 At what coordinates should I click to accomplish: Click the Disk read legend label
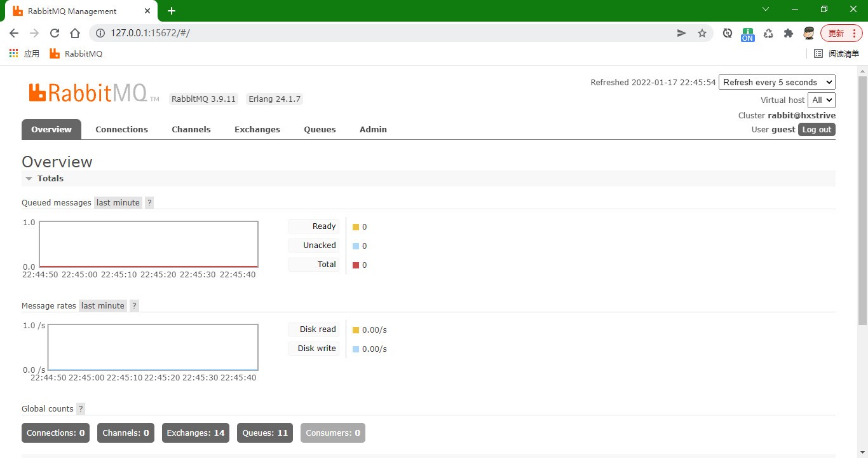[314, 330]
